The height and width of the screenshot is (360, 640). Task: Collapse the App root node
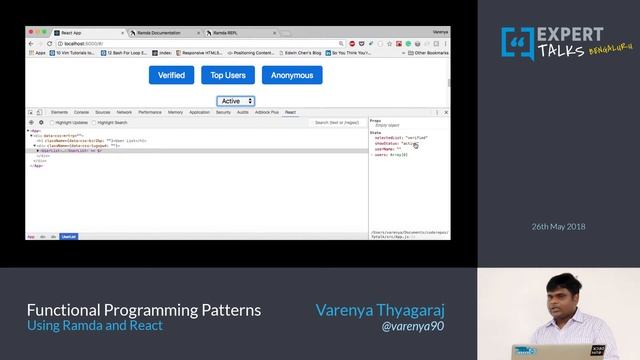tap(28, 131)
